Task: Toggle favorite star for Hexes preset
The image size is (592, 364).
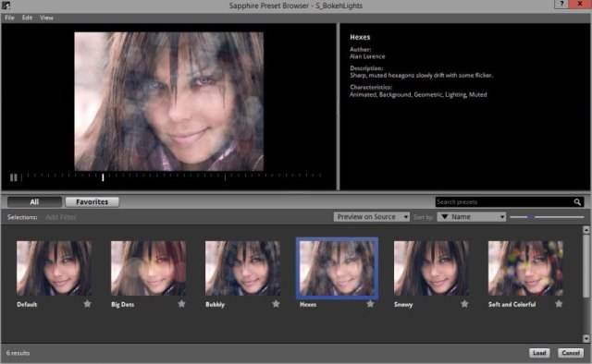Action: click(x=370, y=304)
